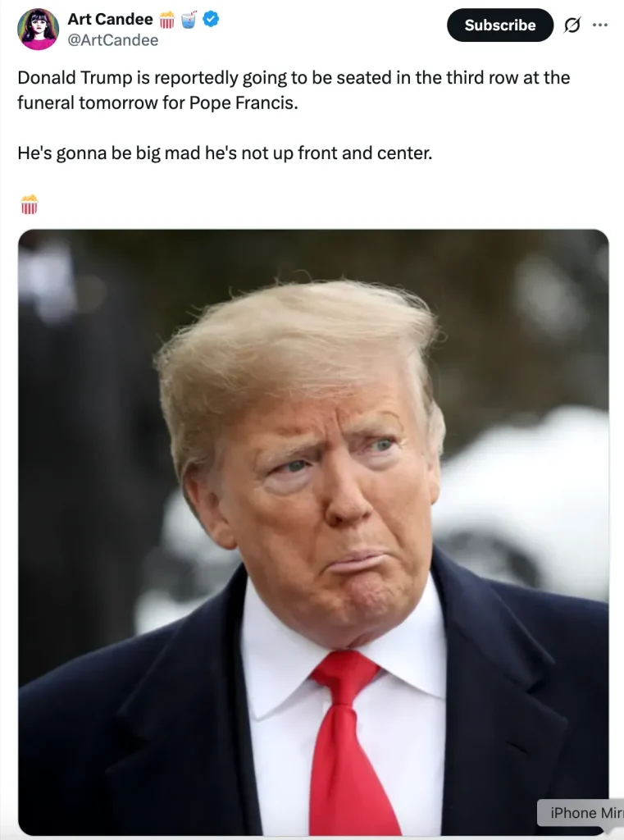Click the word "funeral" in the tweet text

[x=46, y=103]
